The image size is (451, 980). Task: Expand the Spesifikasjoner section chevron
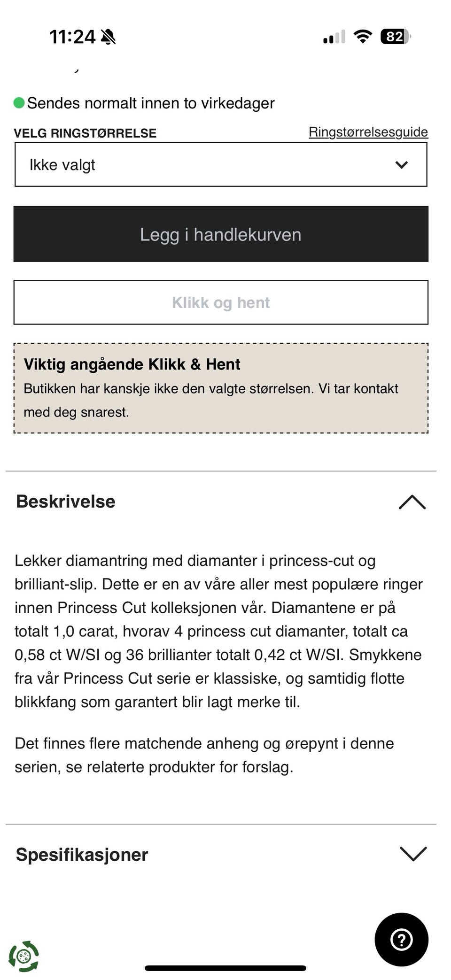pyautogui.click(x=412, y=854)
